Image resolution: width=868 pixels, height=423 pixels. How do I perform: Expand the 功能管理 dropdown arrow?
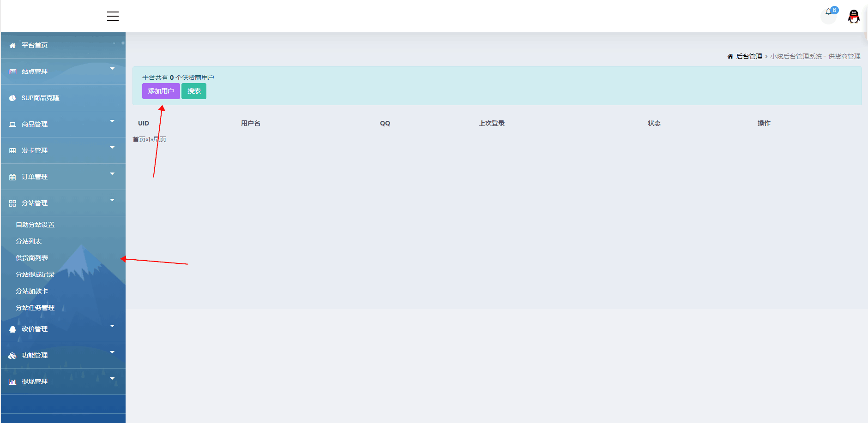[112, 352]
